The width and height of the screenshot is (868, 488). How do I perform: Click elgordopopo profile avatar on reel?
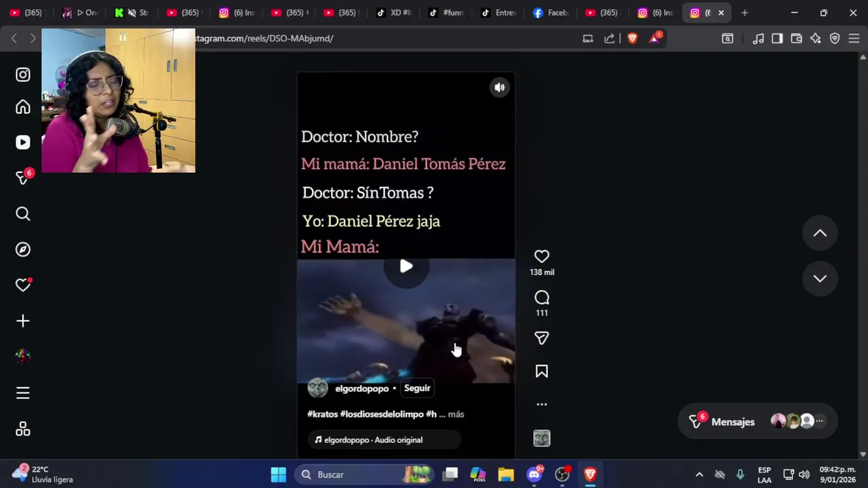click(317, 388)
